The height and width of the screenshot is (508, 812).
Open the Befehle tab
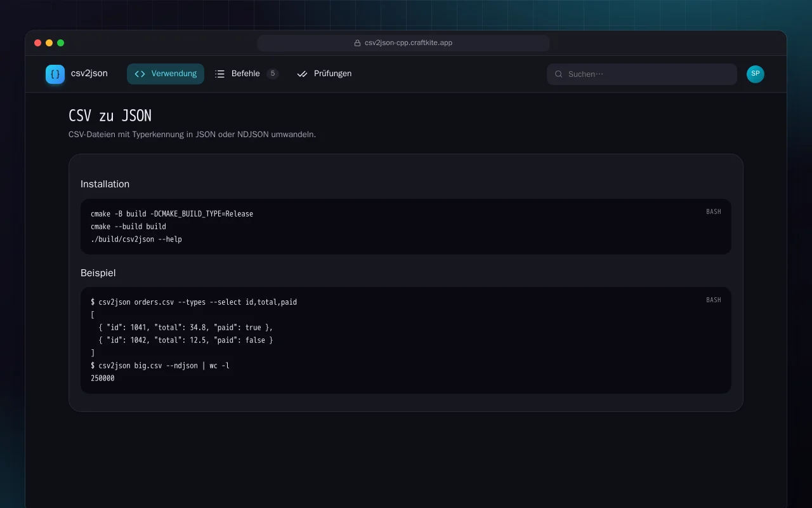click(247, 74)
